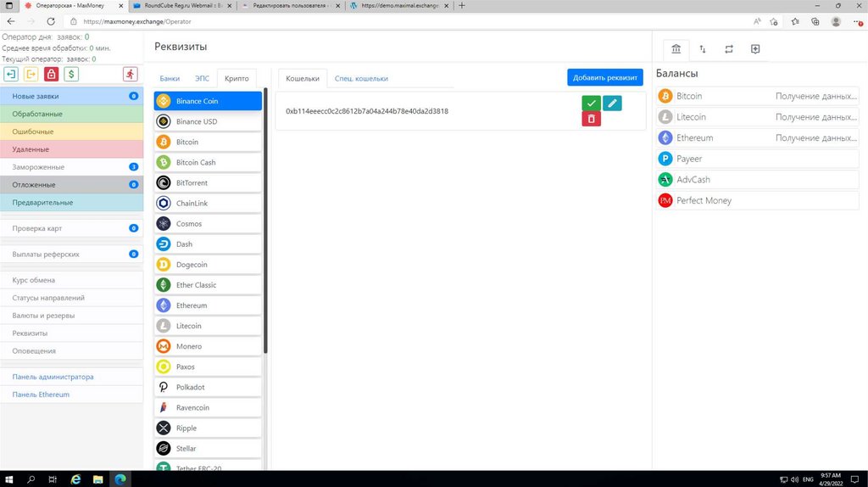Select Binance Coin in the crypto list
The width and height of the screenshot is (868, 487).
tap(208, 101)
